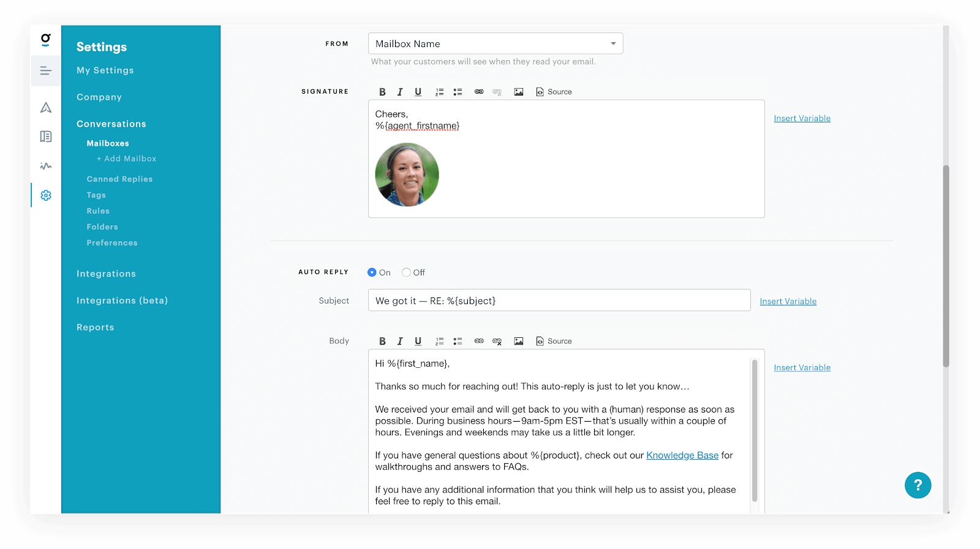This screenshot has height=549, width=980.
Task: Expand the From Mailbox Name dropdown
Action: (x=496, y=43)
